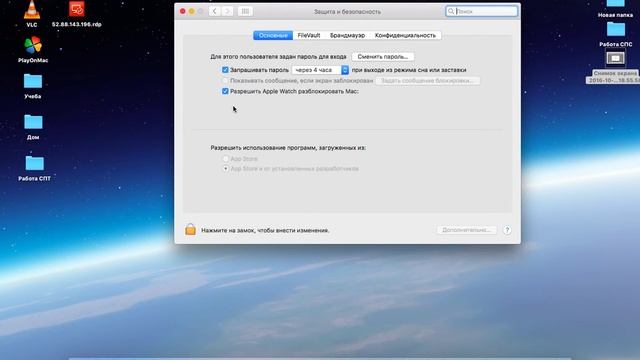Select the Новая папка folder icon

[616, 4]
